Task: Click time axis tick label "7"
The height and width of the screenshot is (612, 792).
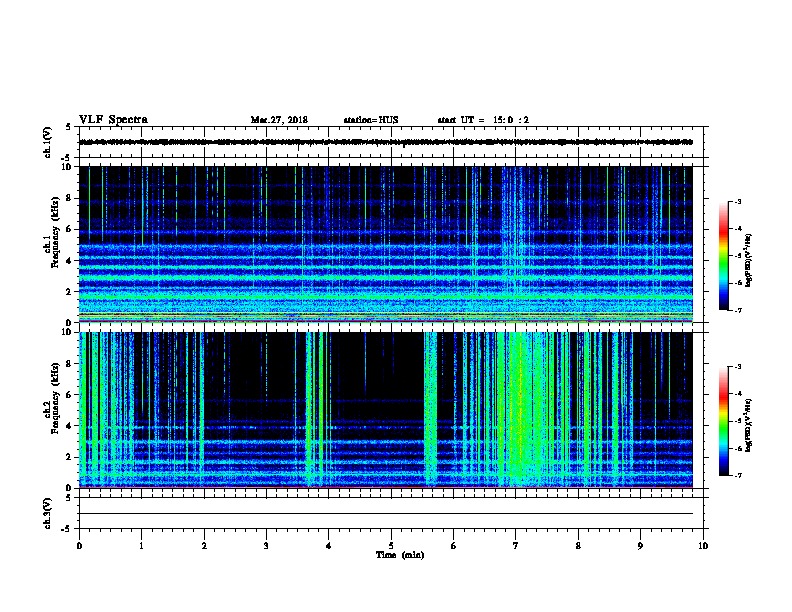Action: tap(516, 546)
